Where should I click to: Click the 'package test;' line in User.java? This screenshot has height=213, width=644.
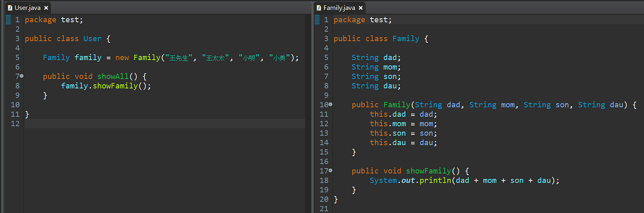[54, 20]
